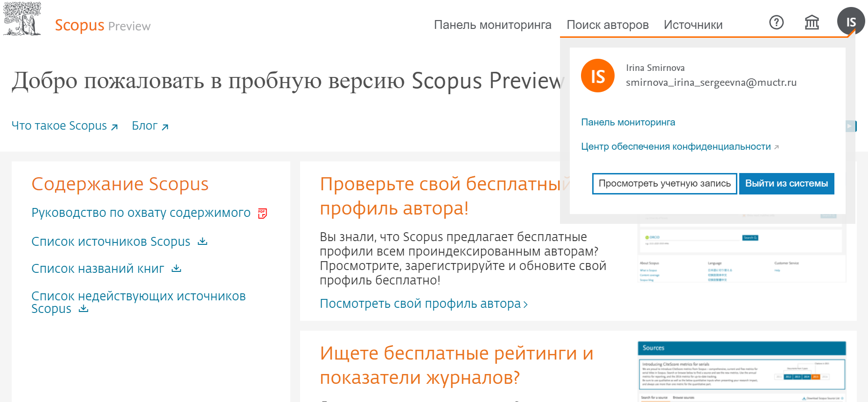The height and width of the screenshot is (402, 868).
Task: Click the large orange IS profile avatar
Action: (x=597, y=76)
